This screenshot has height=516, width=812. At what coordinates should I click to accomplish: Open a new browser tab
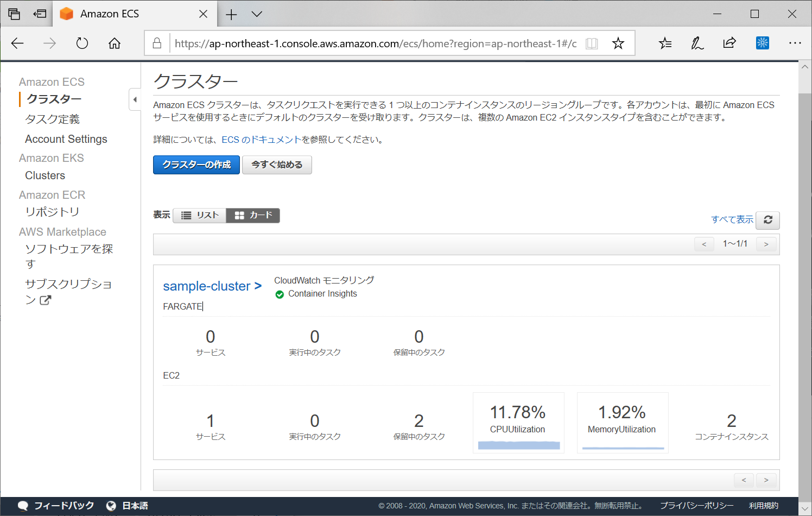(231, 15)
